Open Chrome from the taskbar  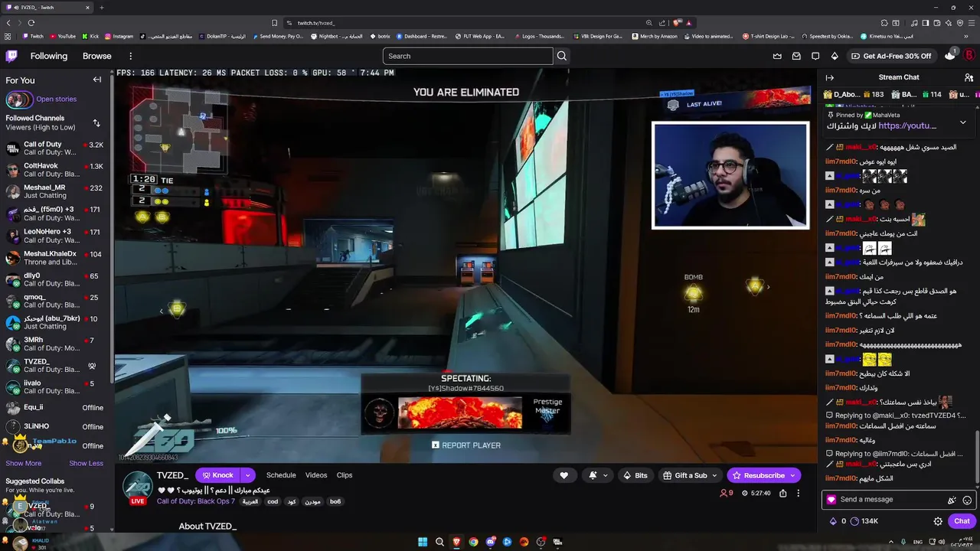(473, 542)
